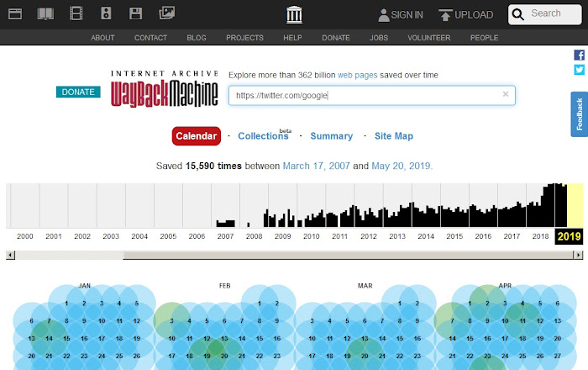Screen dimensions: 588x370
Task: Open the Images icon
Action: click(166, 13)
